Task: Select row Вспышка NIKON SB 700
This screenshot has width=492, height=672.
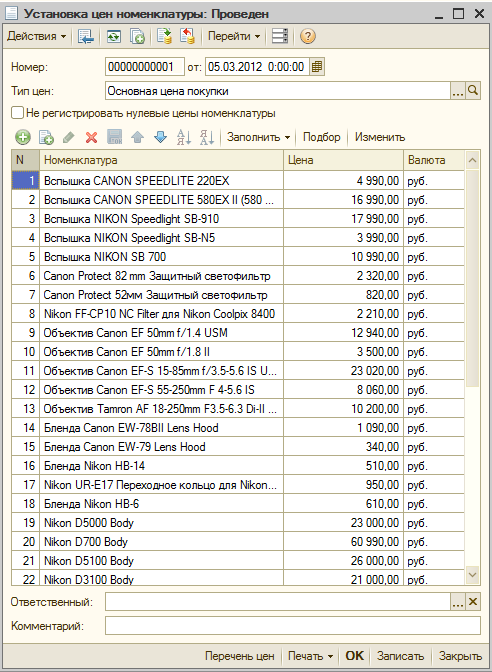Action: [238, 257]
